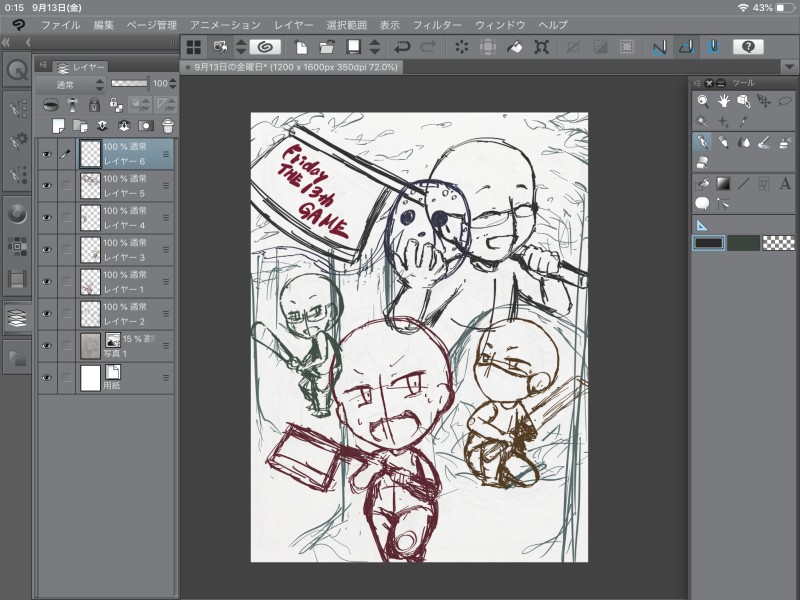Open the アニメーション menu
Screen dimensions: 800x600
coord(226,25)
